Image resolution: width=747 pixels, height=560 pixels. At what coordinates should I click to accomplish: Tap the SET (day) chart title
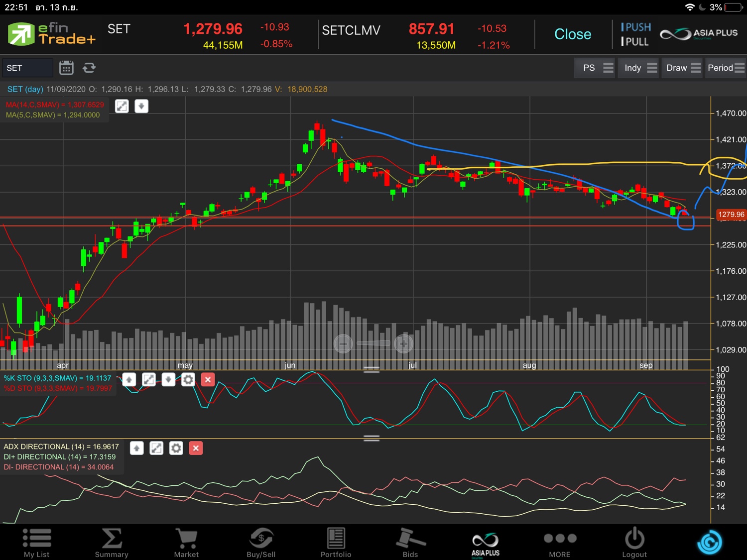(25, 89)
